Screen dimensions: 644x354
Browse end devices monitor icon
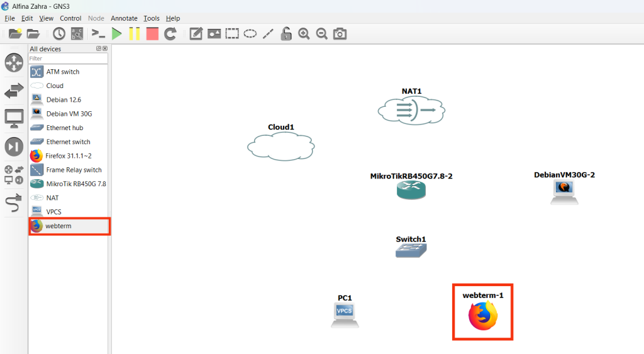14,118
